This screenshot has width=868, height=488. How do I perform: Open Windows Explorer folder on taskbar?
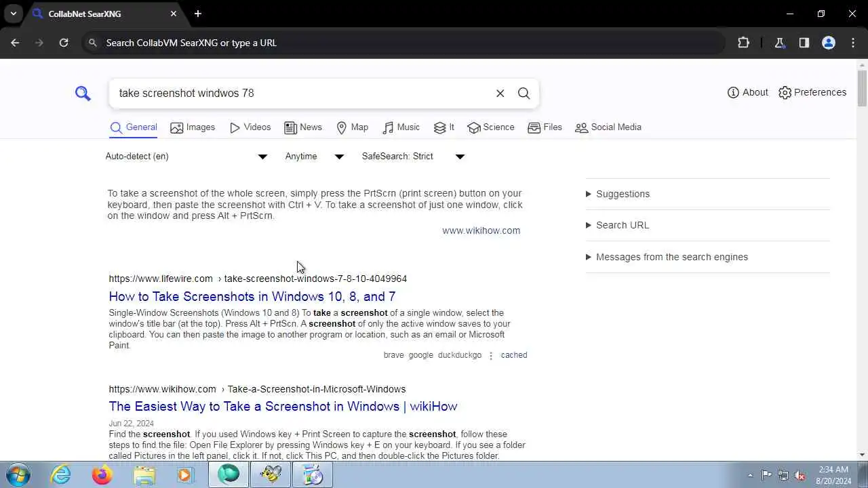point(144,474)
